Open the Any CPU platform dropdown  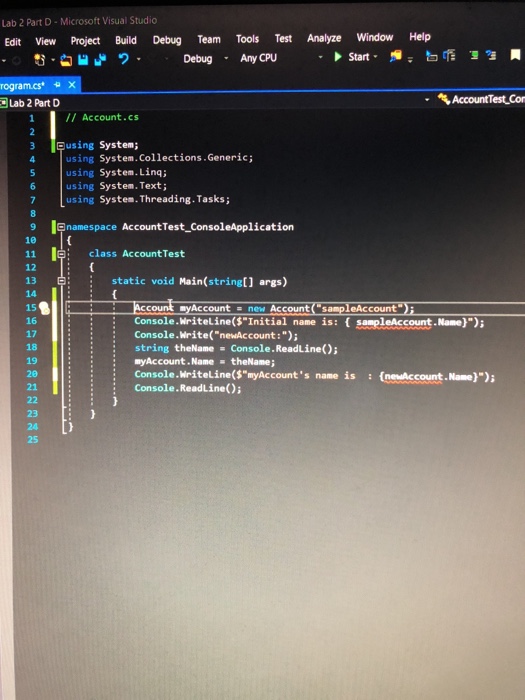pyautogui.click(x=281, y=58)
